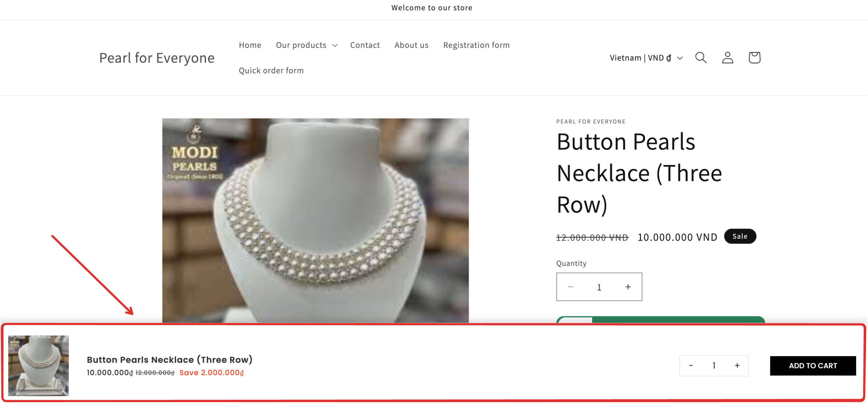
Task: Decrease quantity with main minus button
Action: pyautogui.click(x=570, y=287)
